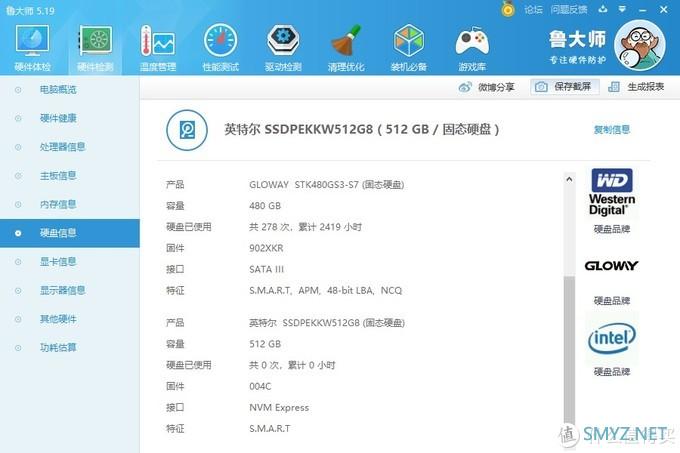The width and height of the screenshot is (680, 453).
Task: Click the Intel brand logo
Action: tap(612, 339)
